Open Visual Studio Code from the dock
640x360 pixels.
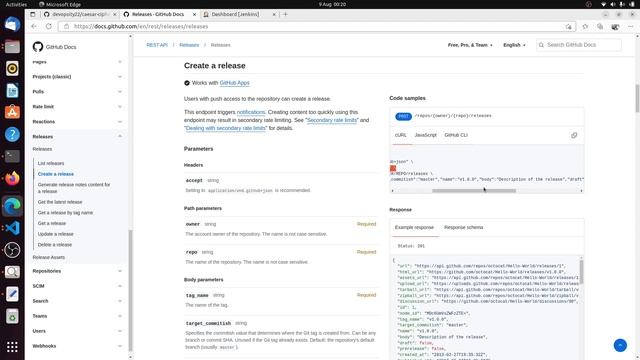(x=12, y=228)
